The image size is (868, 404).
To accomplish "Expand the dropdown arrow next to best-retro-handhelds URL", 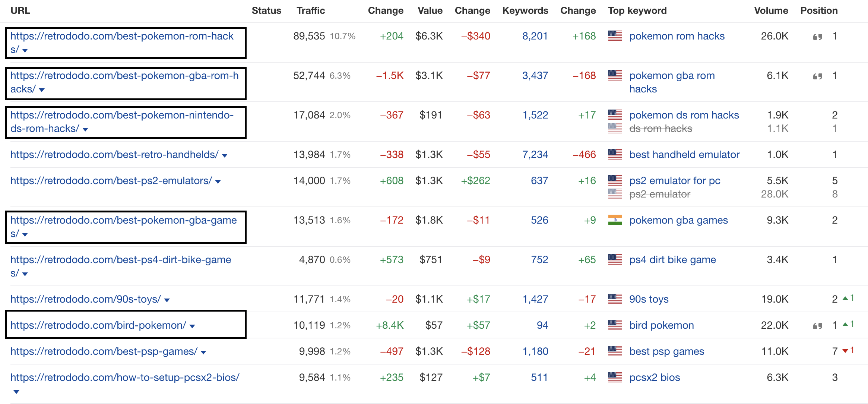I will pyautogui.click(x=225, y=155).
